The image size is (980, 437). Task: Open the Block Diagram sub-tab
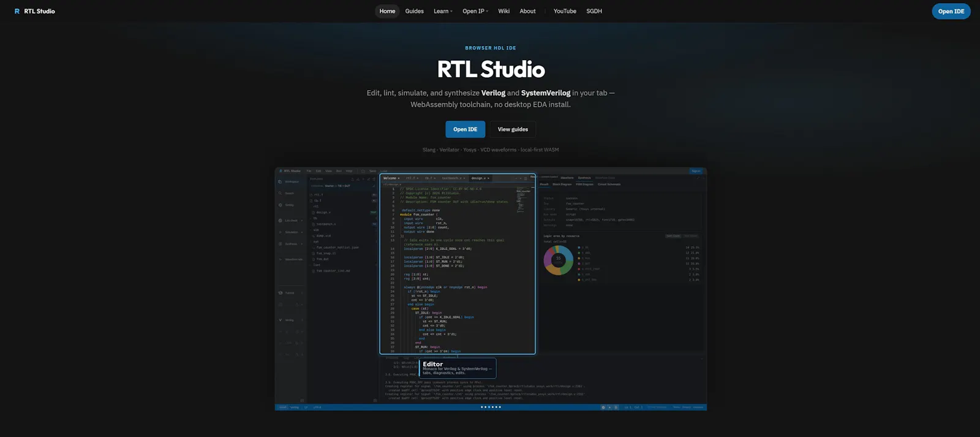[x=562, y=184]
